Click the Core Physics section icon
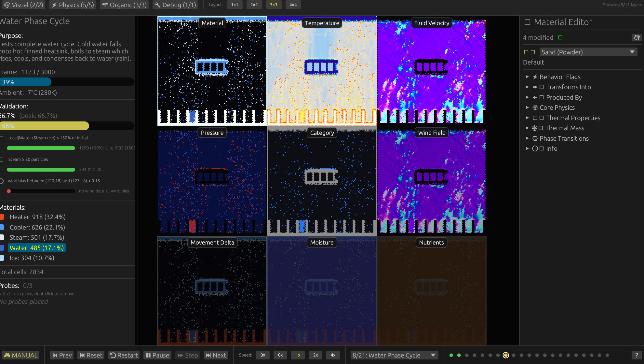The image size is (644, 364). pos(535,107)
